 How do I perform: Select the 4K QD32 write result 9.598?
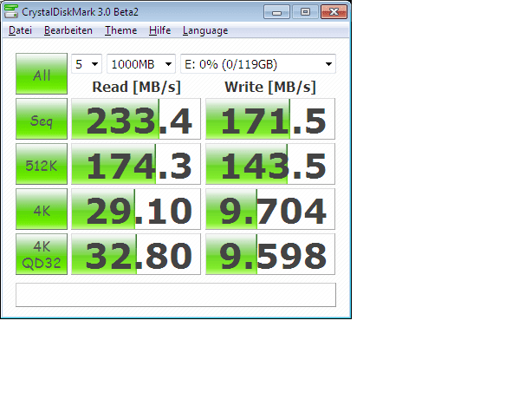pos(270,254)
